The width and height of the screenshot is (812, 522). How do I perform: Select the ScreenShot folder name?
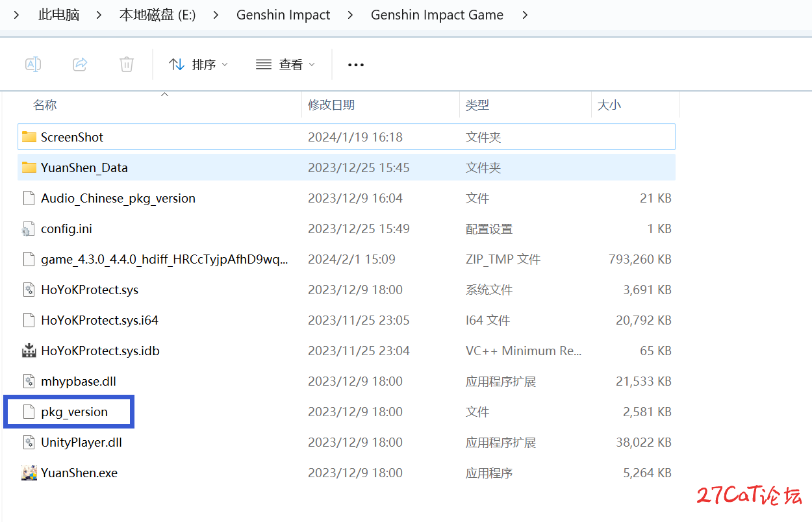tap(72, 137)
